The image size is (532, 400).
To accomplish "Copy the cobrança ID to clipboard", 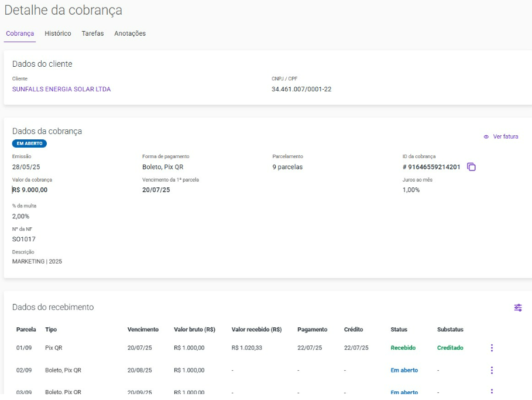I will (x=471, y=167).
